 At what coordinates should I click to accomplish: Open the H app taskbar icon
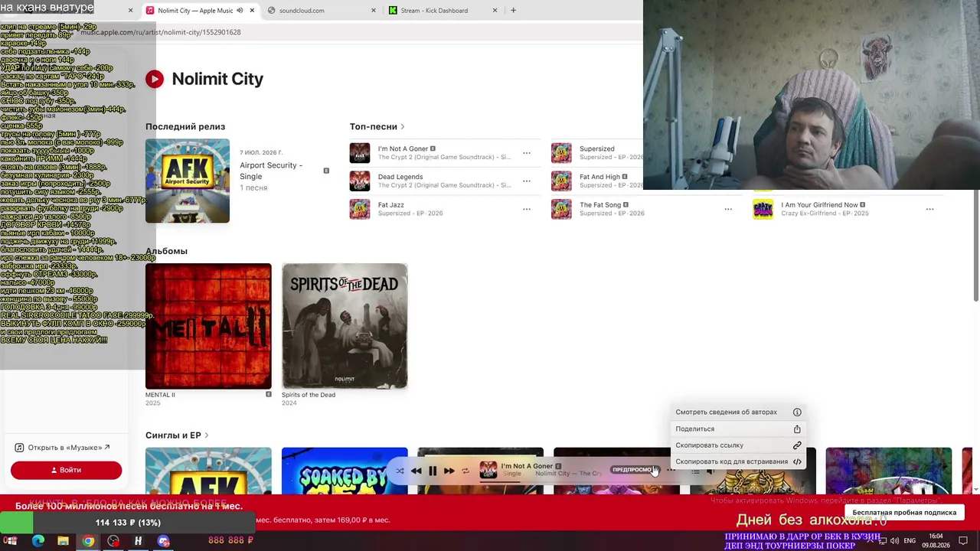click(138, 541)
